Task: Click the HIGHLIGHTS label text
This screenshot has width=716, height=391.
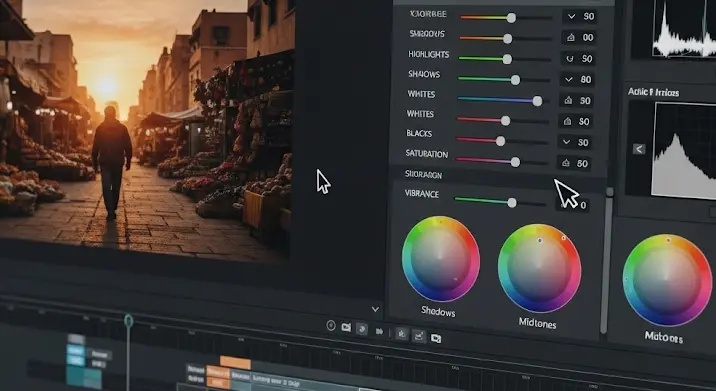Action: click(428, 54)
